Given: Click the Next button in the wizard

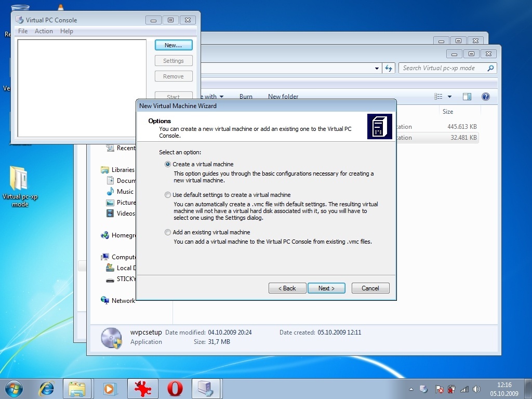Looking at the screenshot, I should [x=326, y=288].
